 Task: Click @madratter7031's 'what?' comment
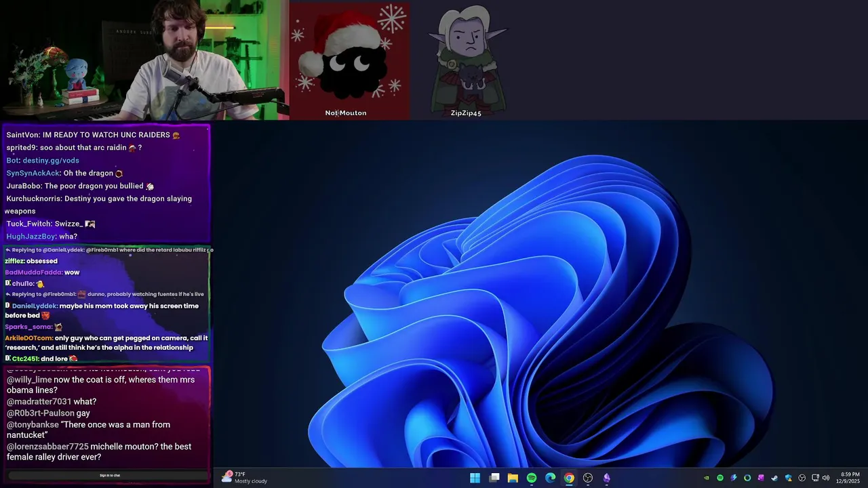(x=52, y=402)
